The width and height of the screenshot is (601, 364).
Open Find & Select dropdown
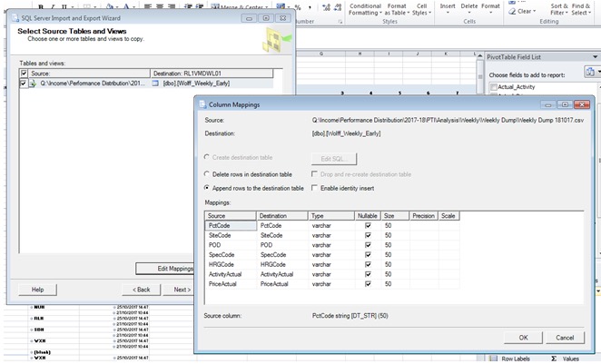click(x=581, y=10)
